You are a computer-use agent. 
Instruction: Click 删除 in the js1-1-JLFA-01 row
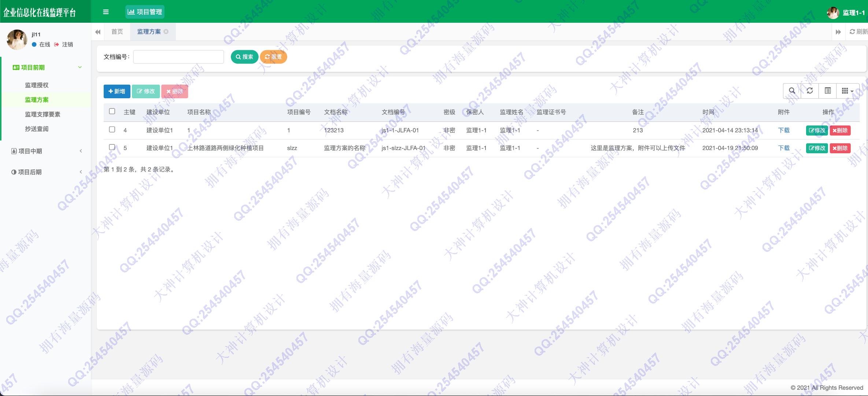point(840,130)
